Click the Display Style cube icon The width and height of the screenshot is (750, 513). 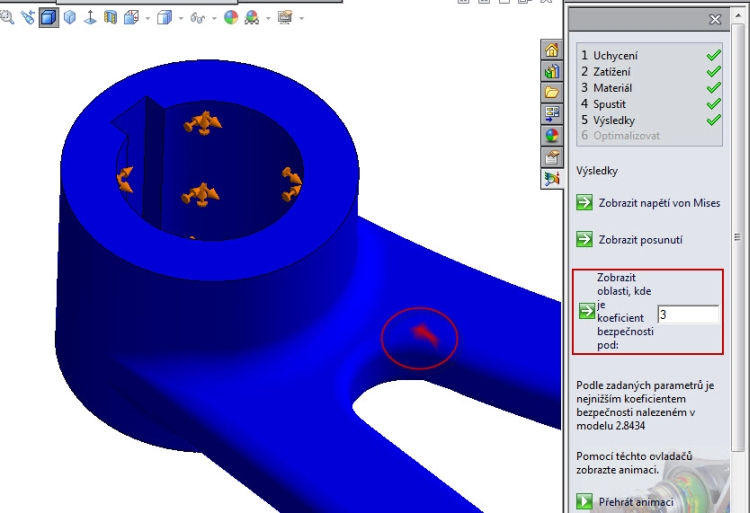pyautogui.click(x=165, y=18)
